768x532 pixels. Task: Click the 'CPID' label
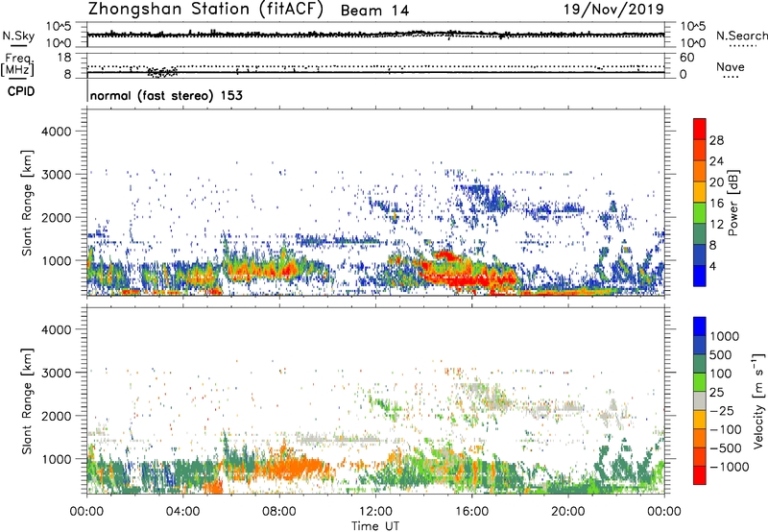[x=21, y=91]
